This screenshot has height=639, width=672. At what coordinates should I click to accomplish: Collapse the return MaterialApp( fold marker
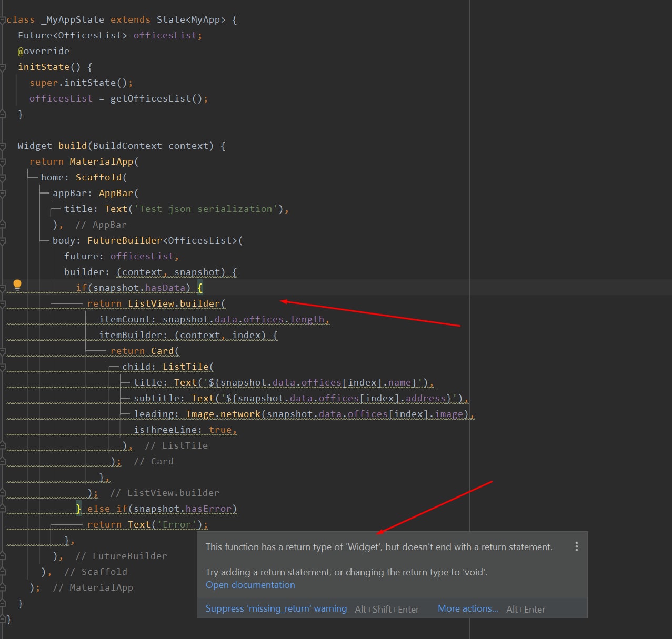[x=3, y=162]
